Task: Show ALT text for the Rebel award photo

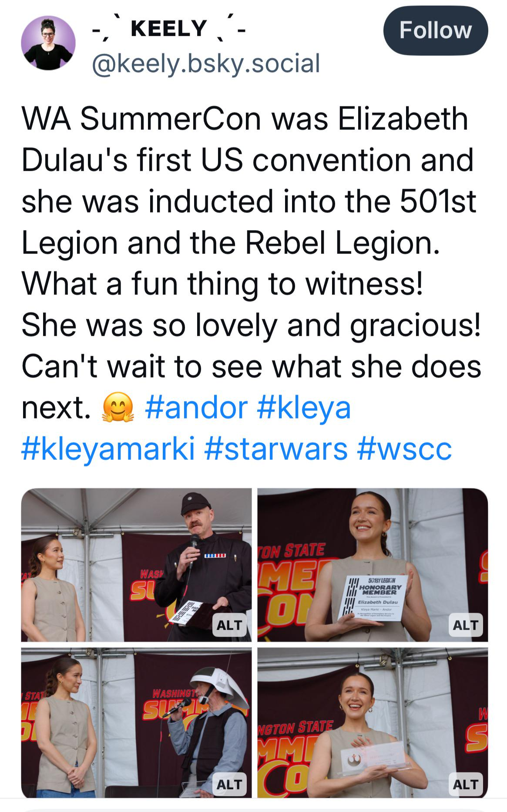Action: 466,784
